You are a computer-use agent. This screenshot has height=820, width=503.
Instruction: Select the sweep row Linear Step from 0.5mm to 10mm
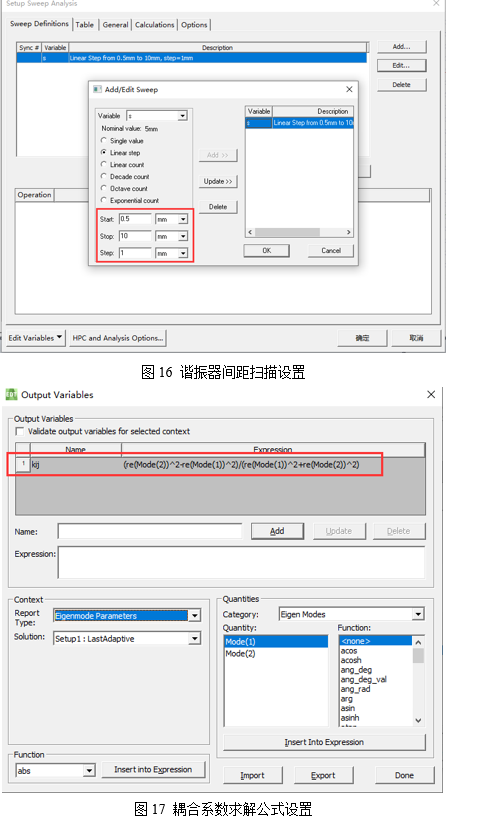point(191,58)
